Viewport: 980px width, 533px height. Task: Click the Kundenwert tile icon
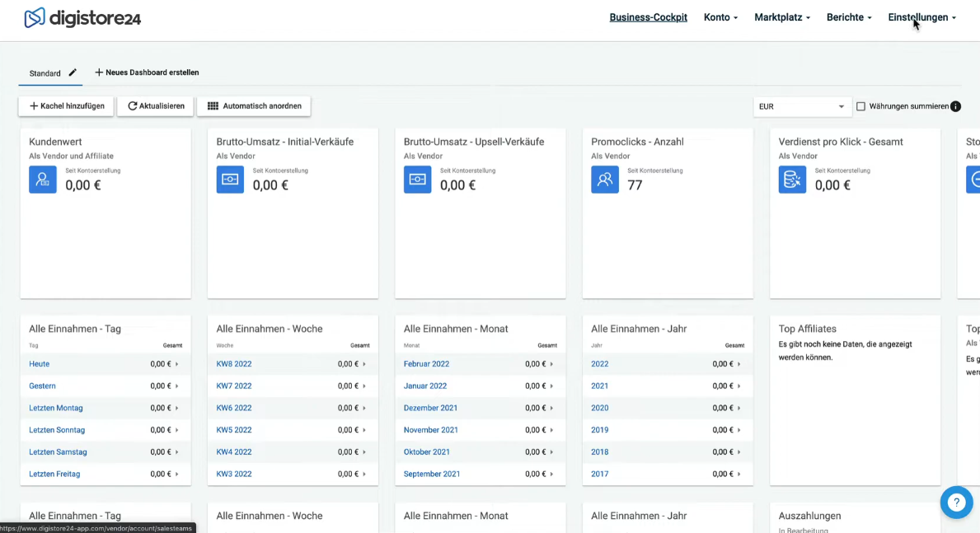coord(43,180)
